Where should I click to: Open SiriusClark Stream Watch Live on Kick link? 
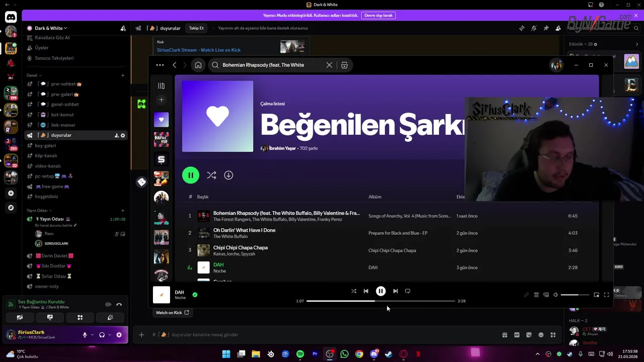coord(199,50)
